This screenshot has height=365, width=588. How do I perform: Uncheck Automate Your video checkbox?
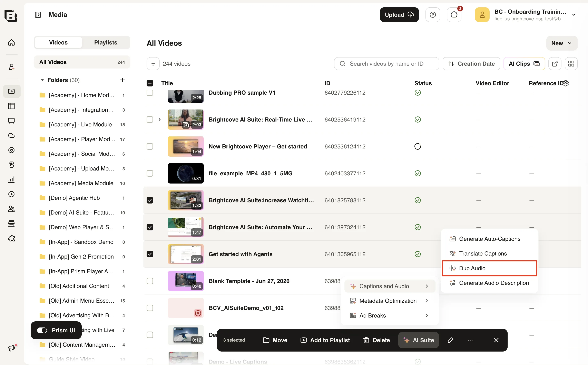coord(150,227)
